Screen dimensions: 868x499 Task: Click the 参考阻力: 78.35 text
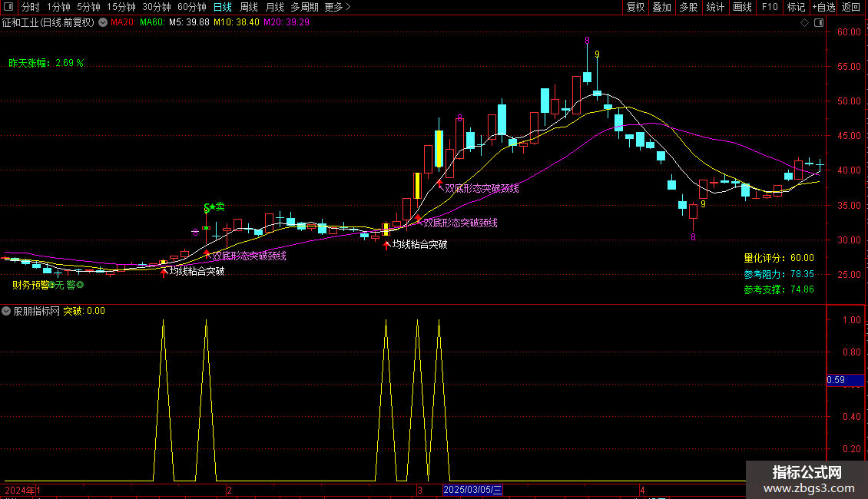pyautogui.click(x=779, y=274)
